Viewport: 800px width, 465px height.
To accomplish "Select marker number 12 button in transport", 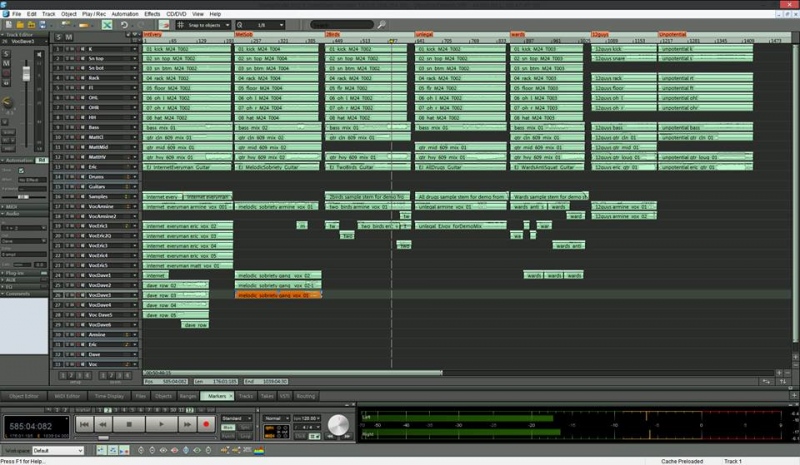I will [190, 410].
